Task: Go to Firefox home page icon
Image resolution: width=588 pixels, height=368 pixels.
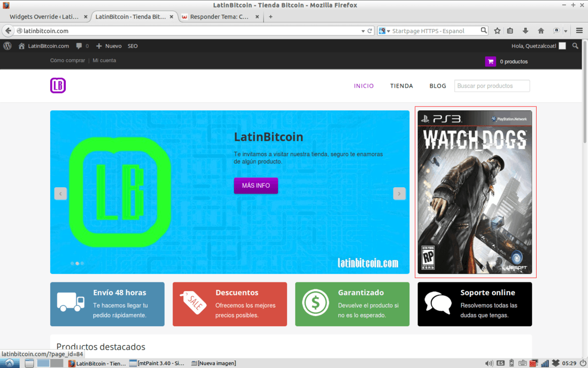Action: 541,31
